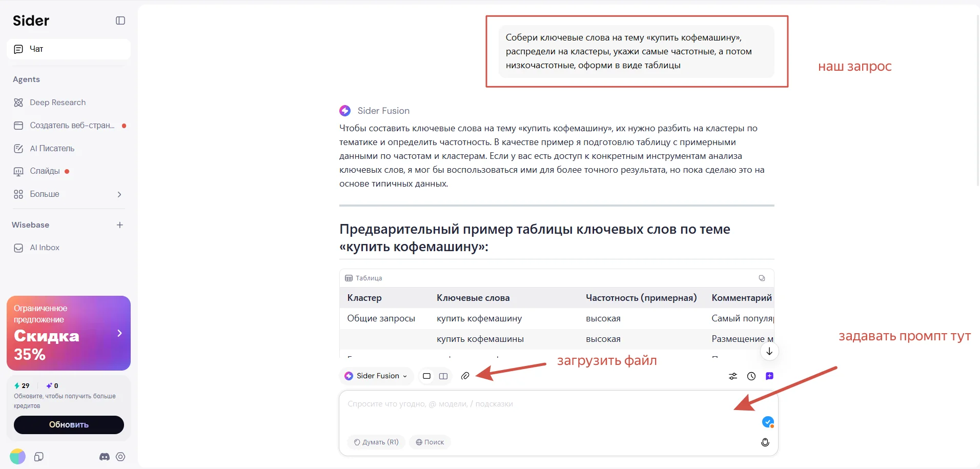Open the user profile avatar
980x469 pixels.
[17, 456]
